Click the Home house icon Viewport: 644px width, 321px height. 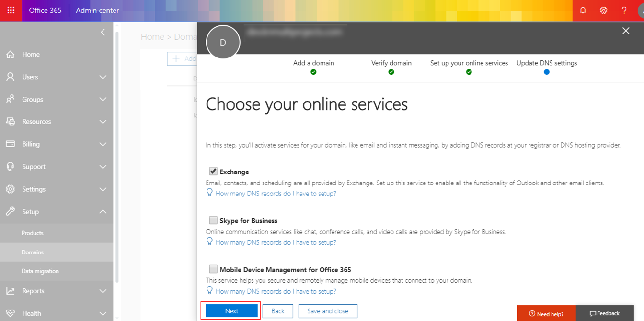(x=10, y=55)
